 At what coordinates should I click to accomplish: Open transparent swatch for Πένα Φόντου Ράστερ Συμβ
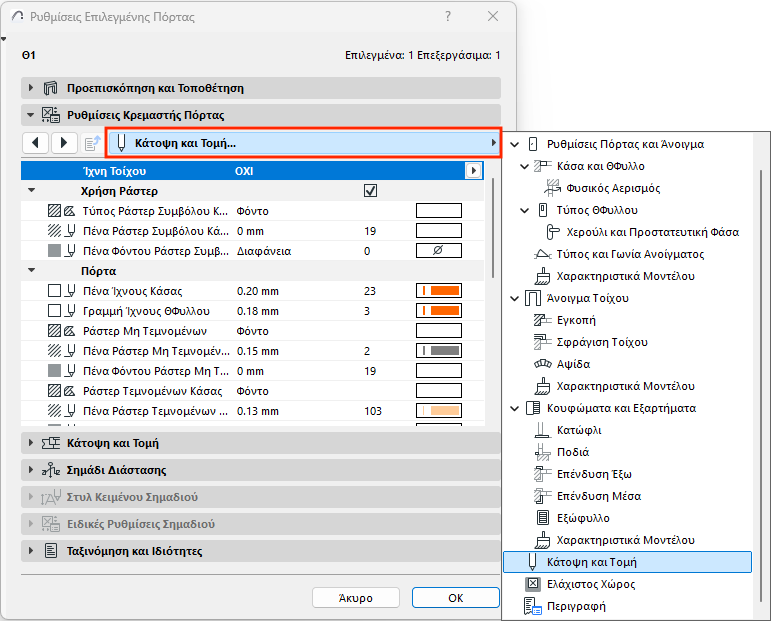click(x=439, y=251)
